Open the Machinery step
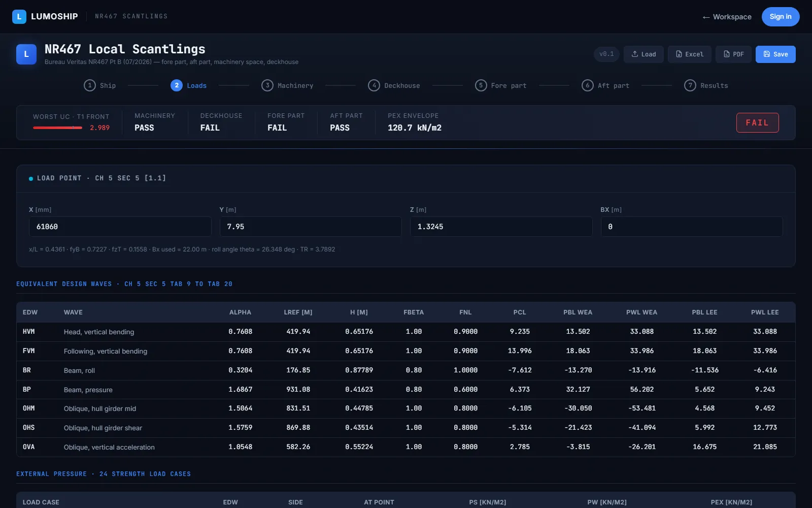 point(288,85)
